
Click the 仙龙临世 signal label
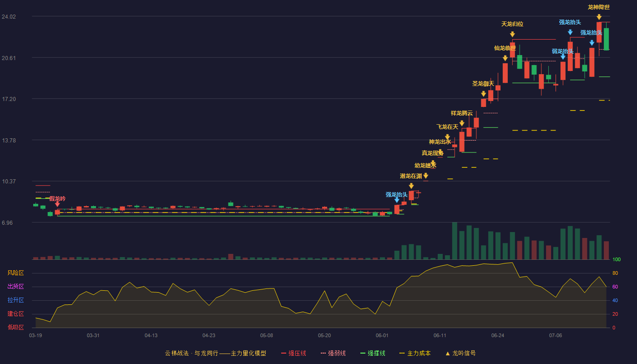(505, 48)
